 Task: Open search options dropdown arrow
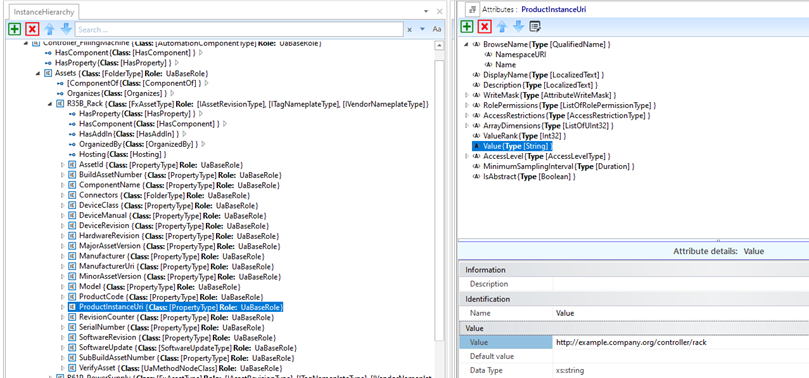click(x=423, y=29)
